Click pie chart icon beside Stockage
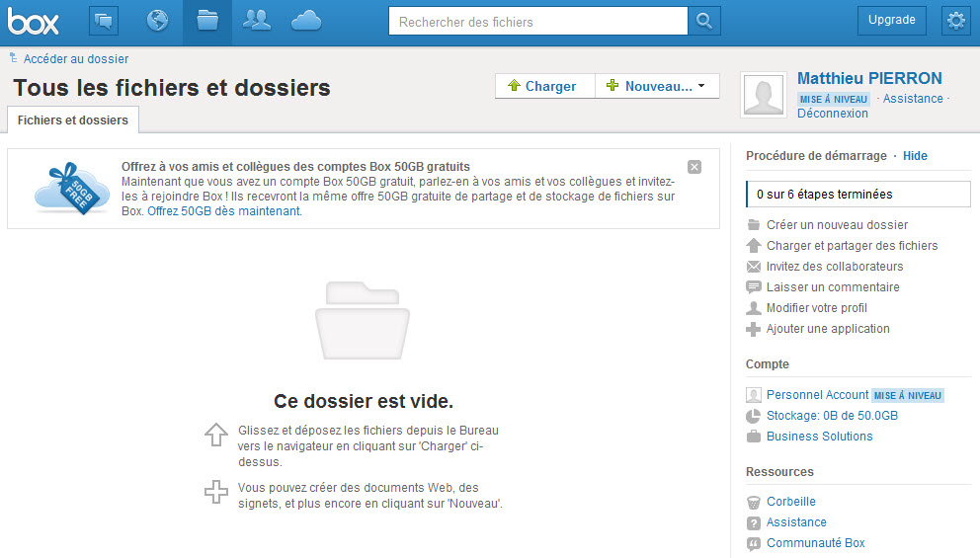 (754, 416)
